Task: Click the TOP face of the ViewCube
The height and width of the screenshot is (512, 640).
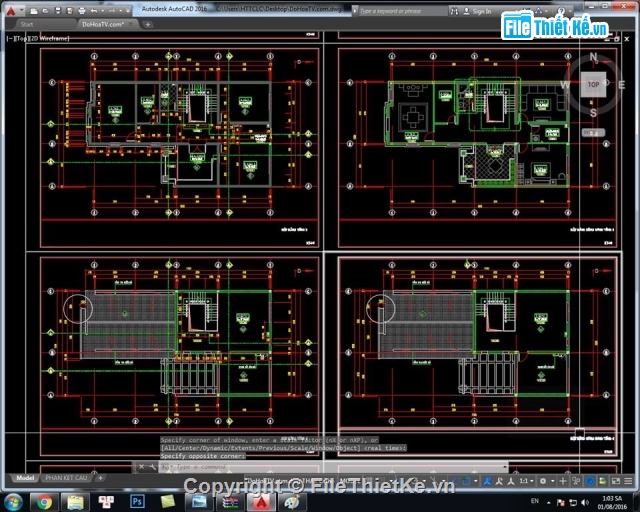Action: pyautogui.click(x=593, y=85)
